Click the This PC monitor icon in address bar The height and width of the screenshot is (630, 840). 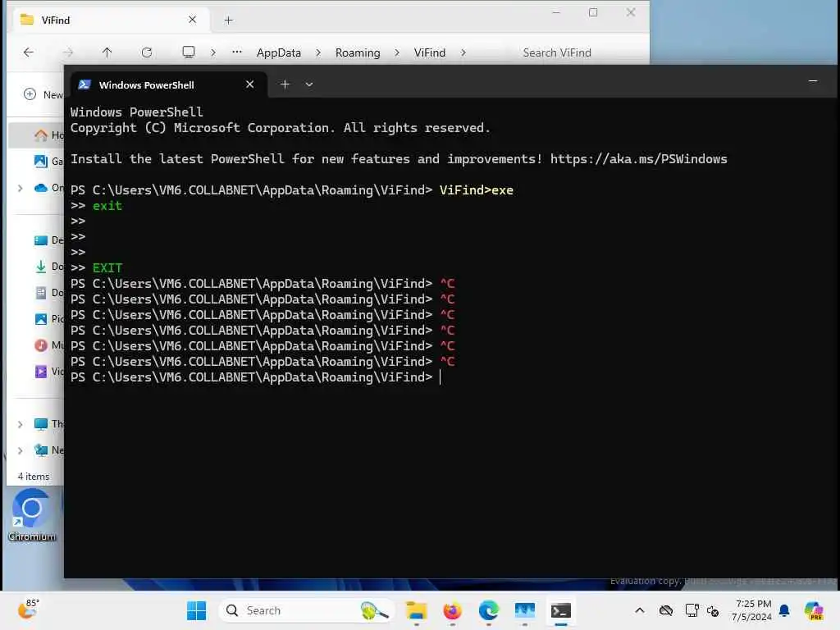pyautogui.click(x=189, y=52)
